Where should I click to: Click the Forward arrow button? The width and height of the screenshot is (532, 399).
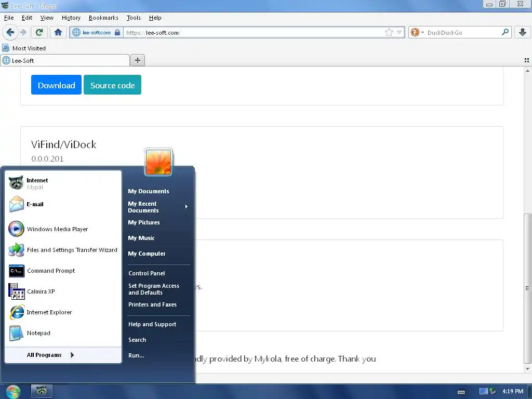pyautogui.click(x=23, y=32)
